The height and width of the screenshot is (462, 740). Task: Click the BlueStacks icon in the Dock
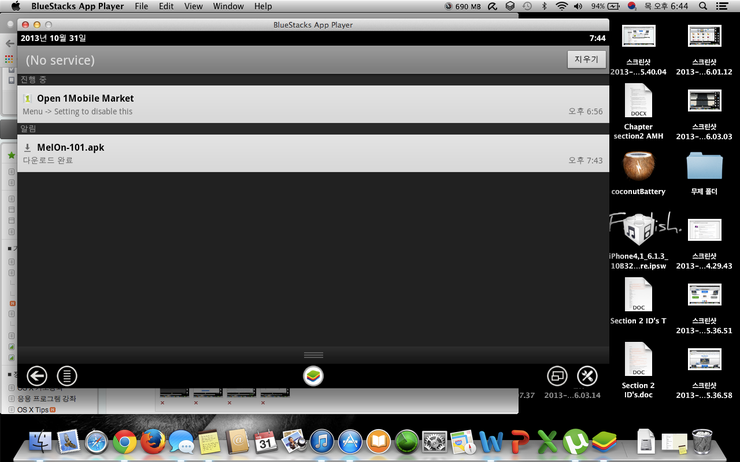pos(604,442)
